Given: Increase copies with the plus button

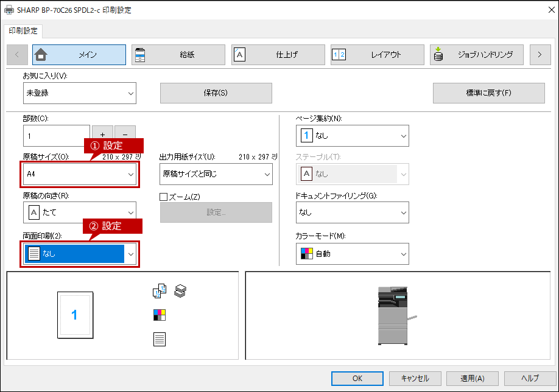Looking at the screenshot, I should (x=102, y=134).
